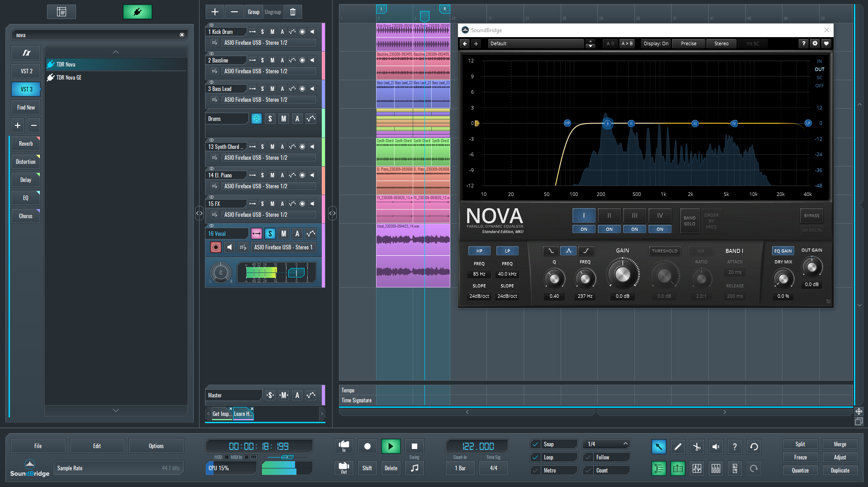Click the Quantize button
Viewport: 868px width, 487px height.
pos(800,470)
